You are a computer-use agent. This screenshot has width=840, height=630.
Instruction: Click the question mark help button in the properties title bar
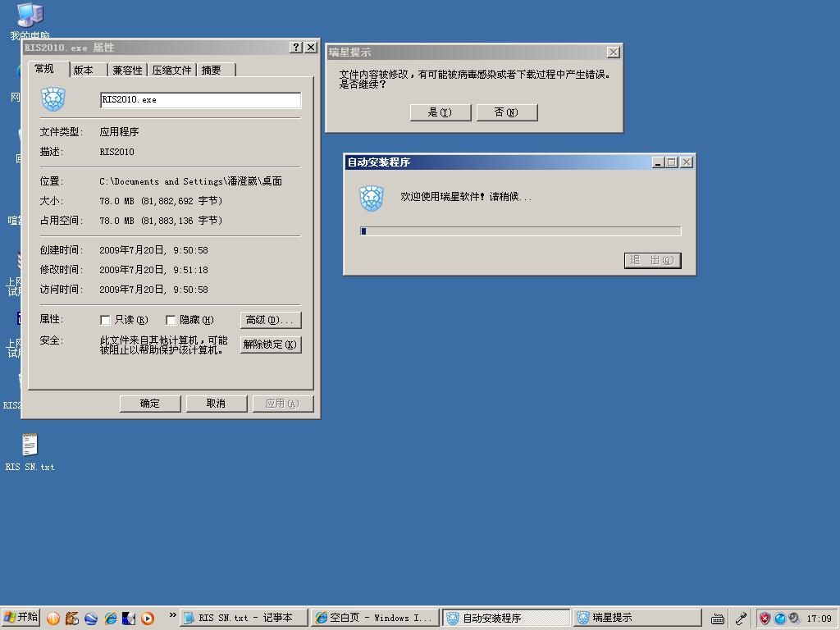click(296, 48)
